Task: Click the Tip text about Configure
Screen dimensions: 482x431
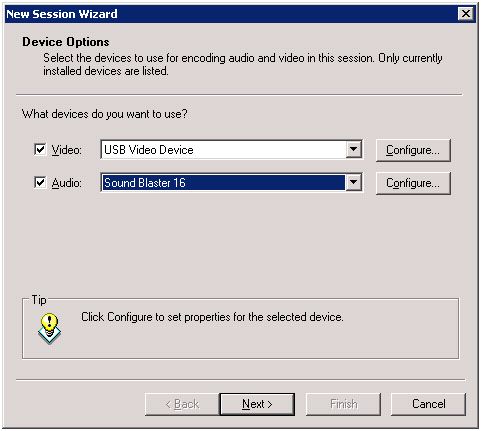Action: pyautogui.click(x=212, y=317)
